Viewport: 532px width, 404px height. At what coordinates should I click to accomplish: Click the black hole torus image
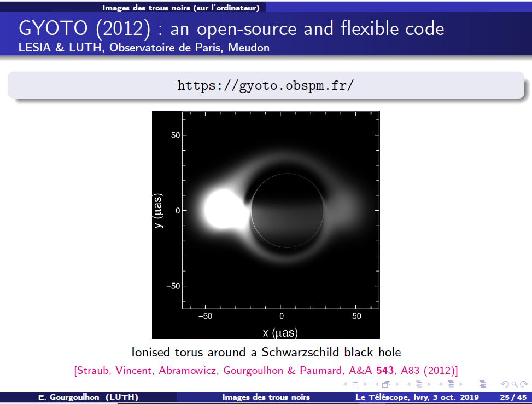(266, 224)
